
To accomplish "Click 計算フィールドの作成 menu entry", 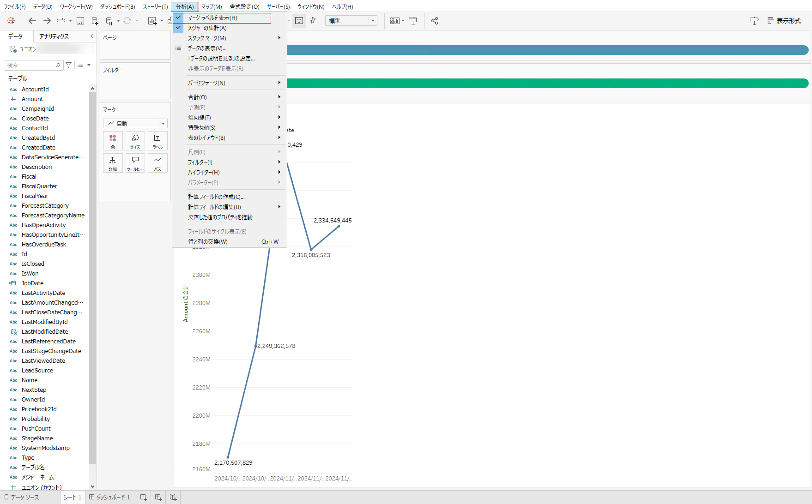I will pyautogui.click(x=216, y=197).
